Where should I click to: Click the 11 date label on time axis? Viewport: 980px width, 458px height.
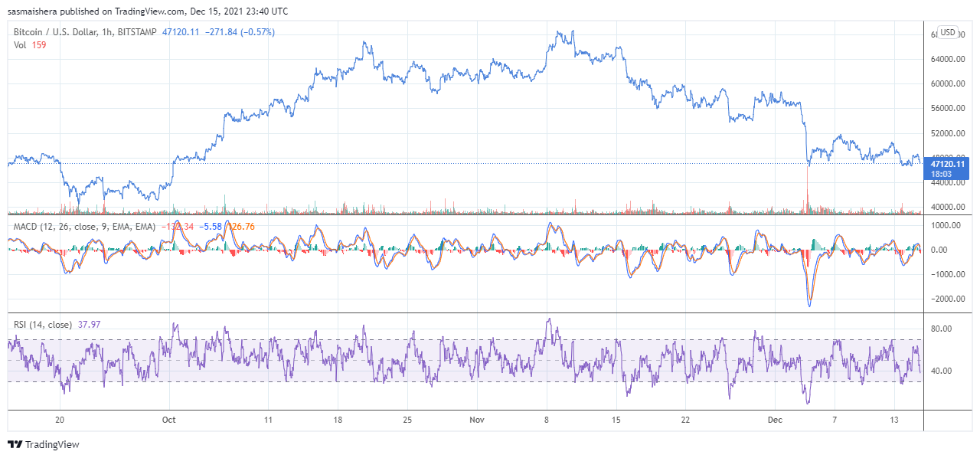pos(267,420)
